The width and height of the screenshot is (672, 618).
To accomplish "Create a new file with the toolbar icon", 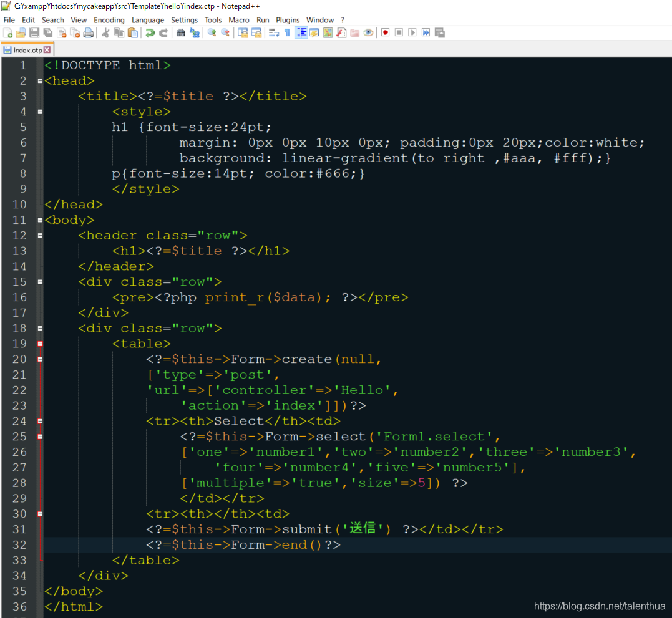I will coord(7,32).
